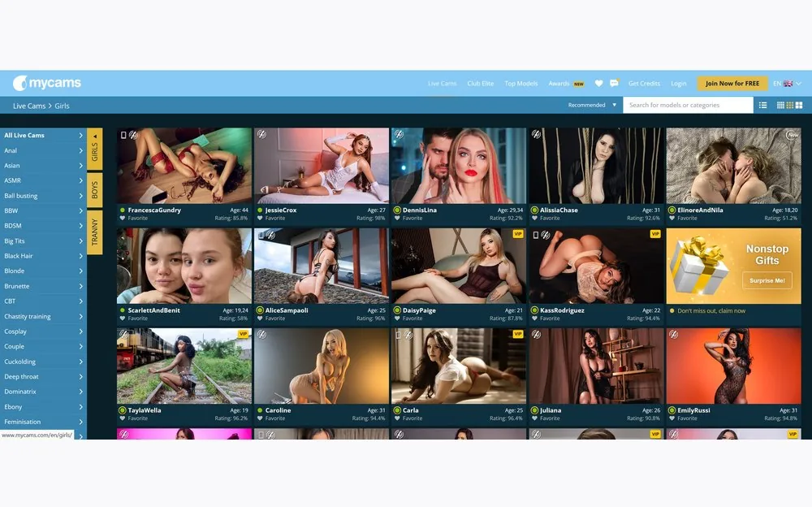This screenshot has width=812, height=507.
Task: Open the Awards nav item
Action: (x=559, y=84)
